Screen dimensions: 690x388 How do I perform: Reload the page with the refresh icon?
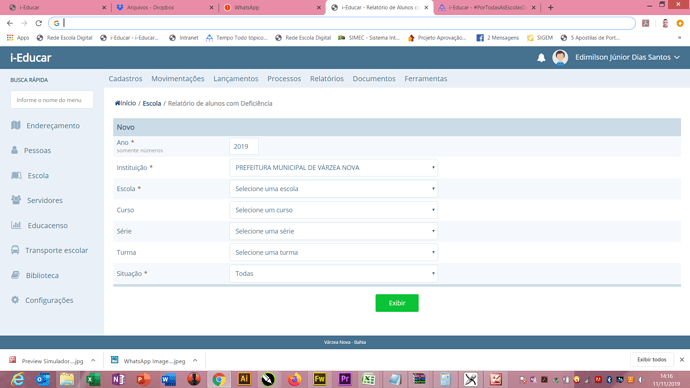tap(39, 23)
